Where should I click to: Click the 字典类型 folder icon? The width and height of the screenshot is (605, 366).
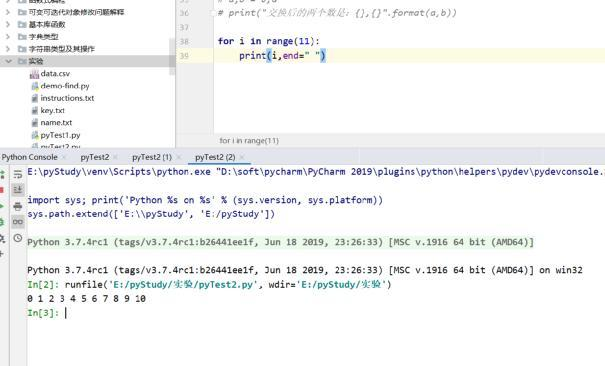pyautogui.click(x=22, y=37)
